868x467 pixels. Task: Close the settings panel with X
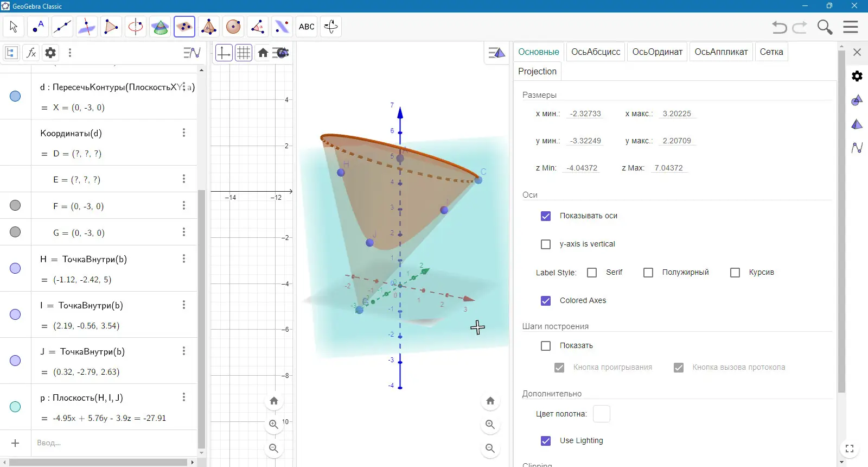coord(857,52)
